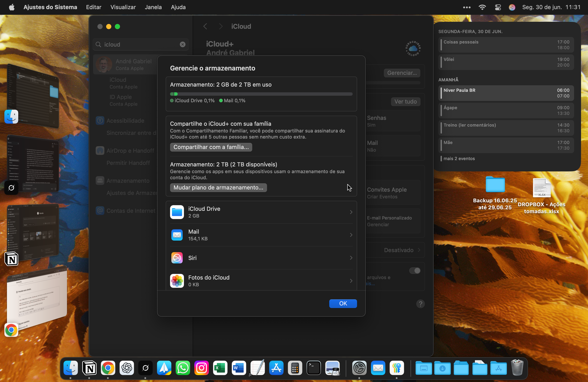Clear the icloud search field text
588x382 pixels.
(x=183, y=44)
